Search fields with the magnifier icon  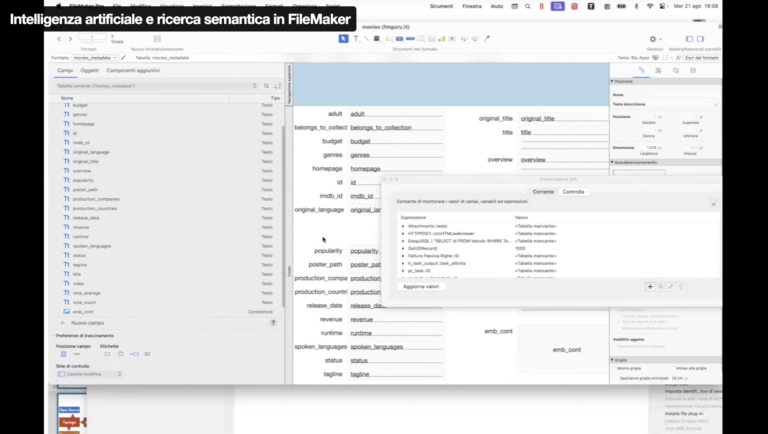266,86
